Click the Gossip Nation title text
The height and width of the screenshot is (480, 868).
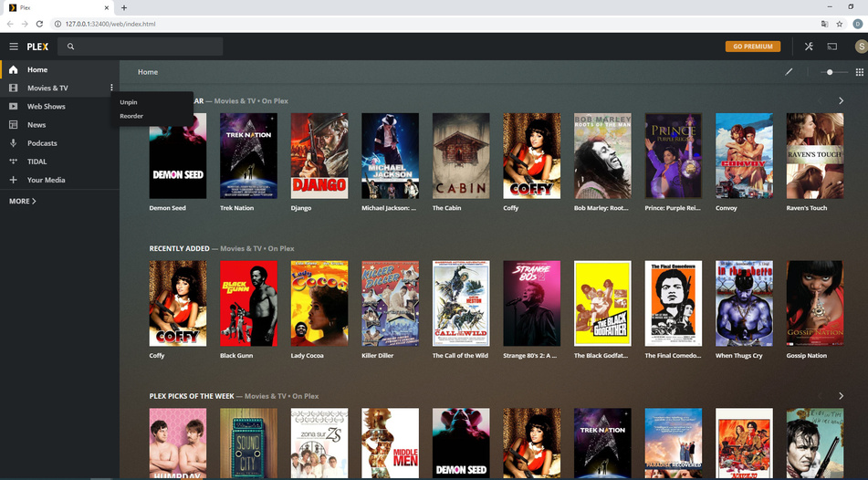pyautogui.click(x=806, y=356)
